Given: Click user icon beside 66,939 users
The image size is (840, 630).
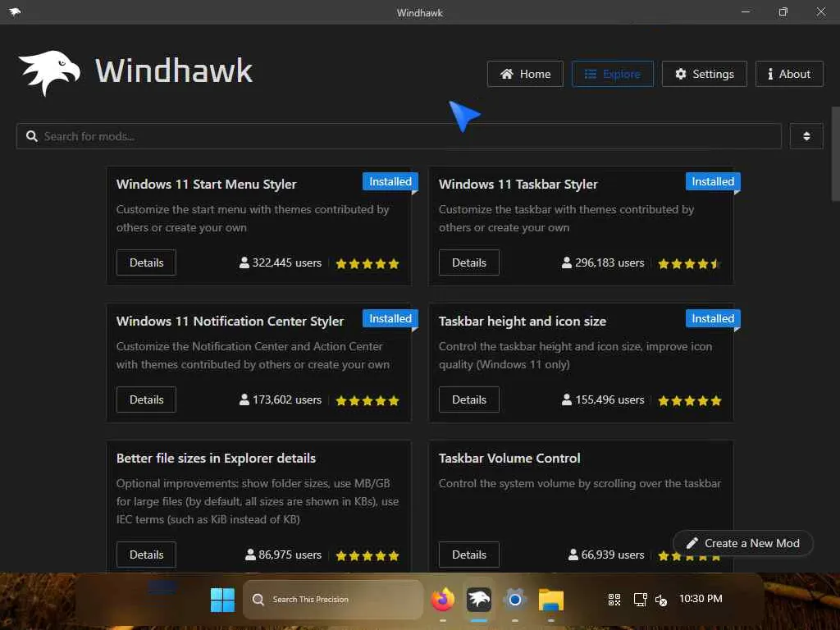Looking at the screenshot, I should pos(573,555).
